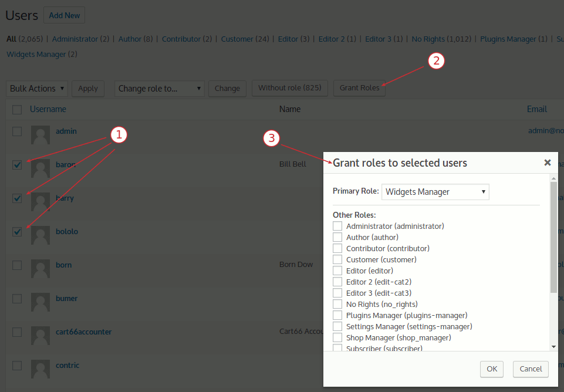Tick the Shop Manager role checkbox
This screenshot has height=392, width=564.
[x=337, y=337]
